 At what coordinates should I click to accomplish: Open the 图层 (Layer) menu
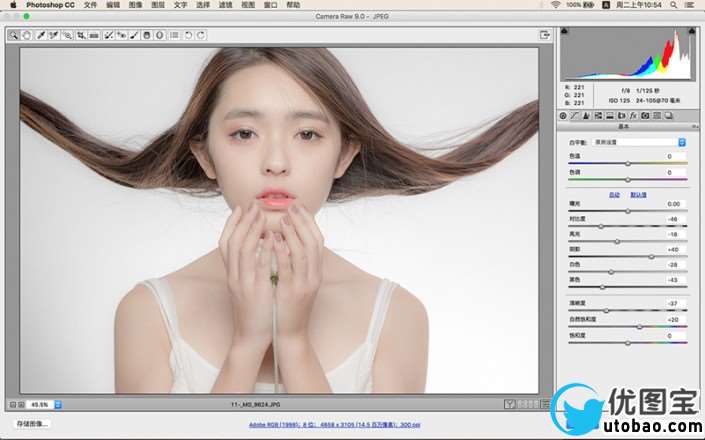[x=157, y=5]
